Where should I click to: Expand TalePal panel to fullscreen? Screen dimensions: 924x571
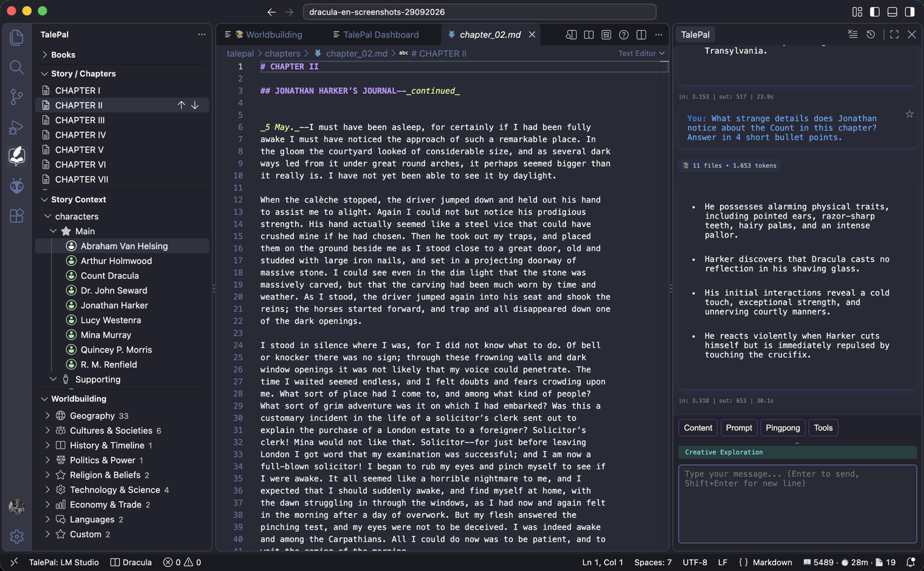tap(894, 35)
